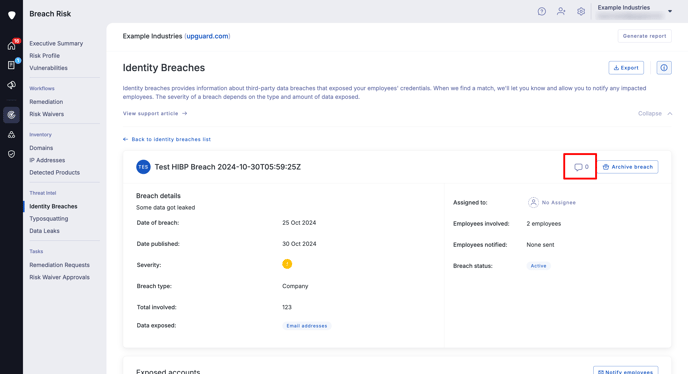Click the Generate report button
The width and height of the screenshot is (688, 374).
(645, 36)
